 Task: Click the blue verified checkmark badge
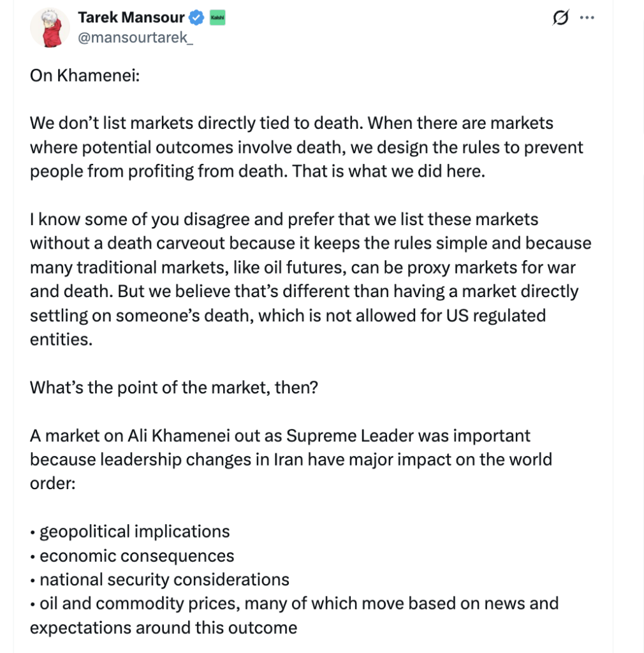196,18
